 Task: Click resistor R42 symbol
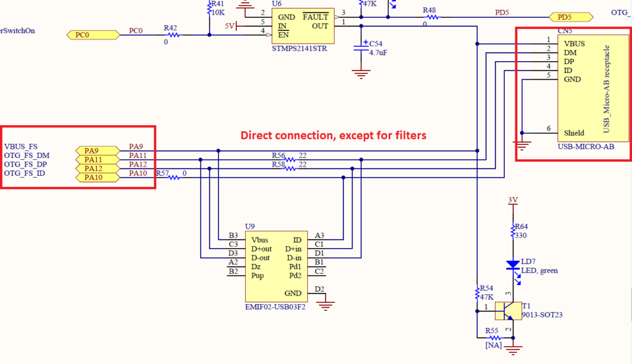(173, 35)
